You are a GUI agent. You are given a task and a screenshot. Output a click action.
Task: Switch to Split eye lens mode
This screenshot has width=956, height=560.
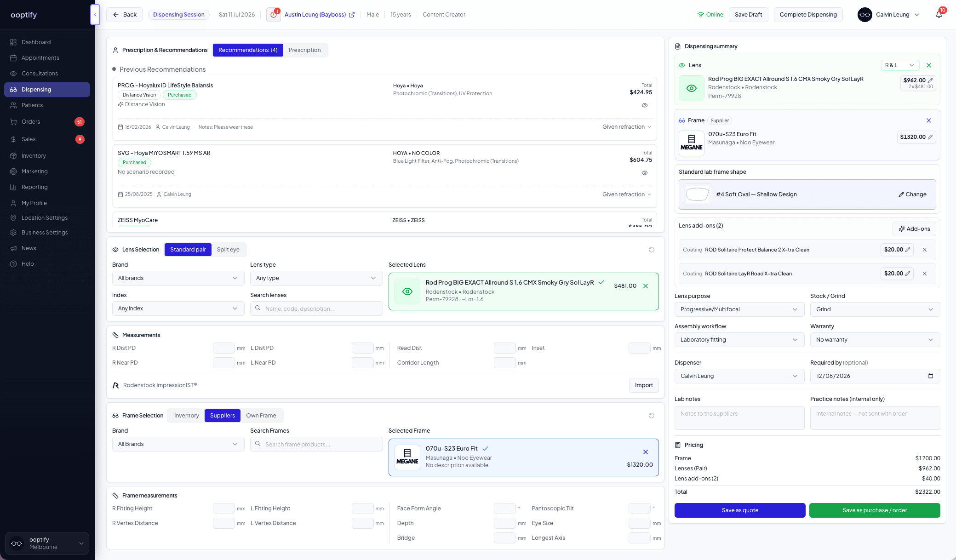[228, 250]
